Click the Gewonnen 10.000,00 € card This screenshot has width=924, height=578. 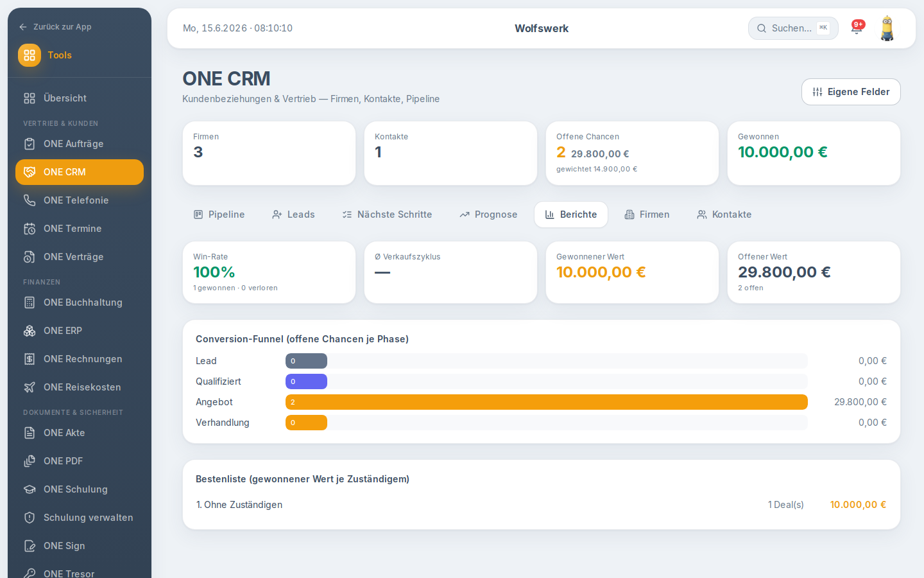[814, 153]
